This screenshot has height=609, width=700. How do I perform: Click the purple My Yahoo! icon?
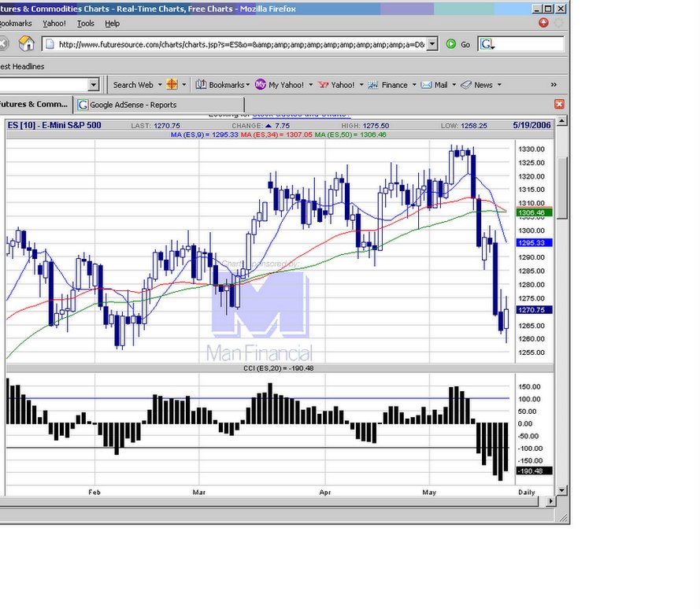[261, 84]
